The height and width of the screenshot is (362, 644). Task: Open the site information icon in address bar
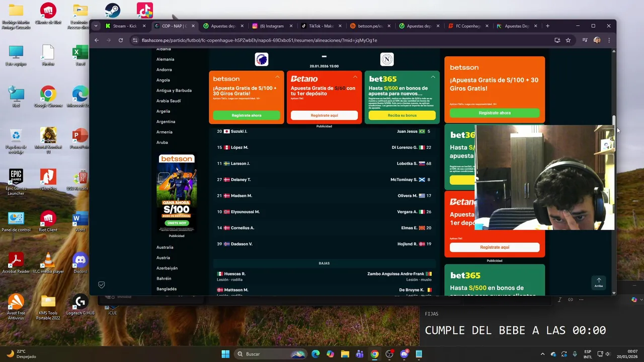[134, 40]
